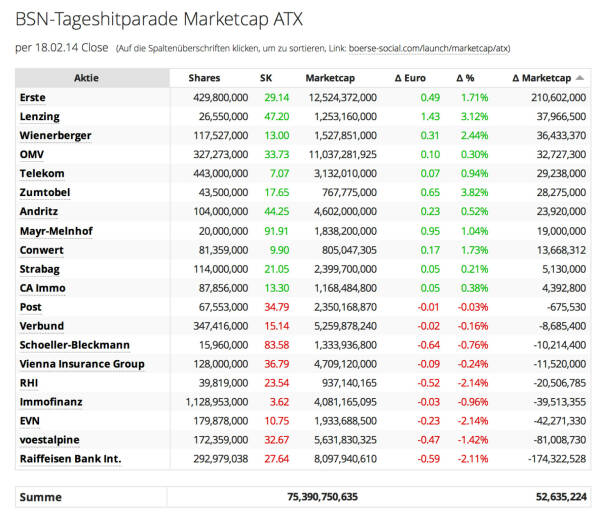600x517 pixels.
Task: Sort by the Δ % column
Action: pyautogui.click(x=465, y=78)
